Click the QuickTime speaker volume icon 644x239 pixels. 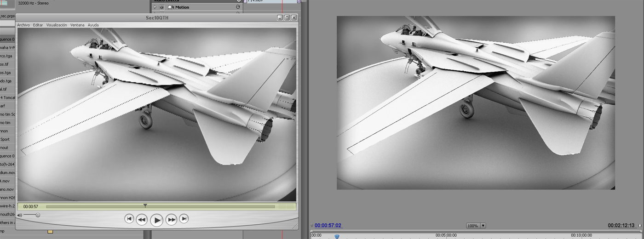coord(20,215)
